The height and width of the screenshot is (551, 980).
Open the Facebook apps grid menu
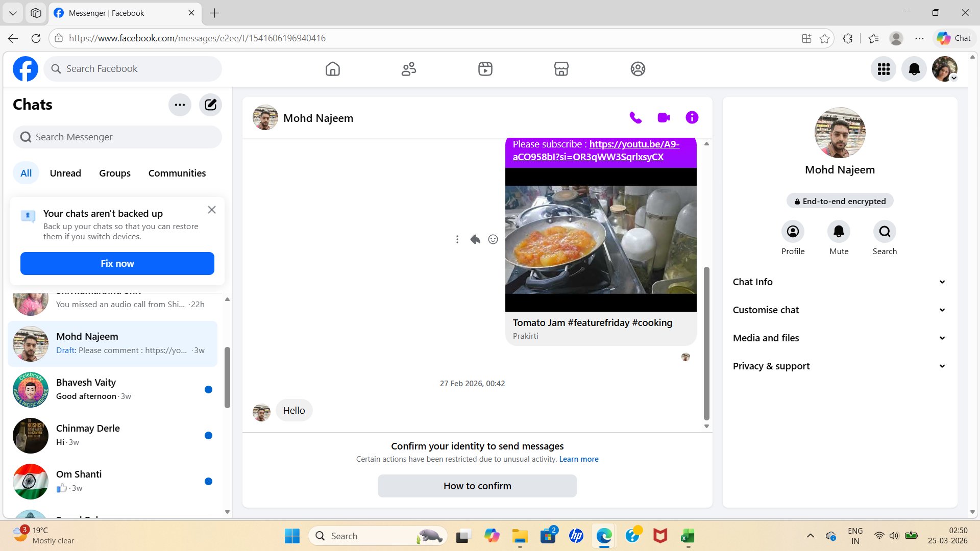tap(884, 69)
